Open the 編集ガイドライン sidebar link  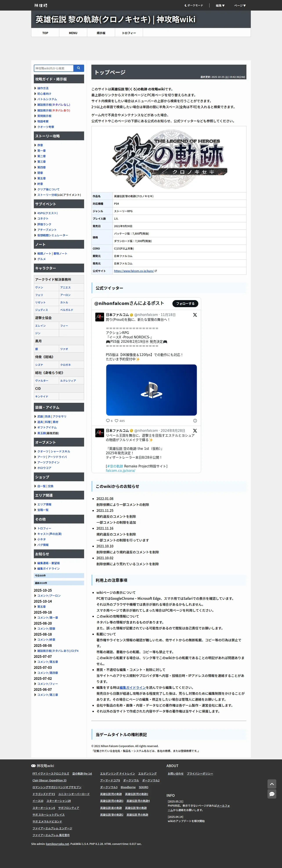pyautogui.click(x=49, y=569)
